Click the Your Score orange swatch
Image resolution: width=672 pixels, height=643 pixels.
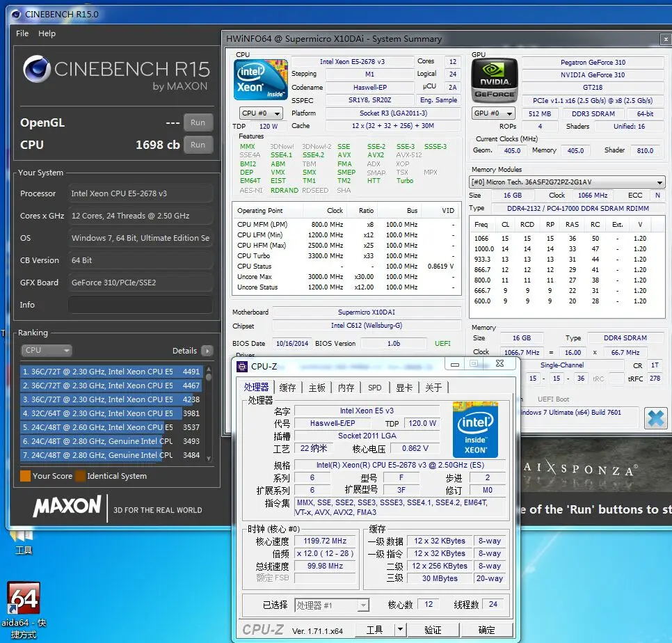(25, 476)
